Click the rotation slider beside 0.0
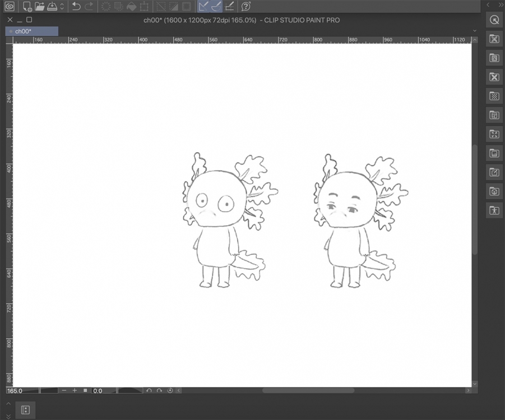The image size is (505, 420). click(130, 391)
